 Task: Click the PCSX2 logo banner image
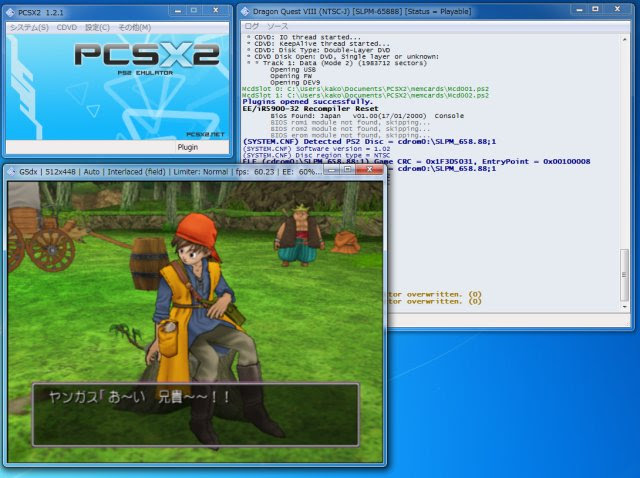tap(118, 87)
